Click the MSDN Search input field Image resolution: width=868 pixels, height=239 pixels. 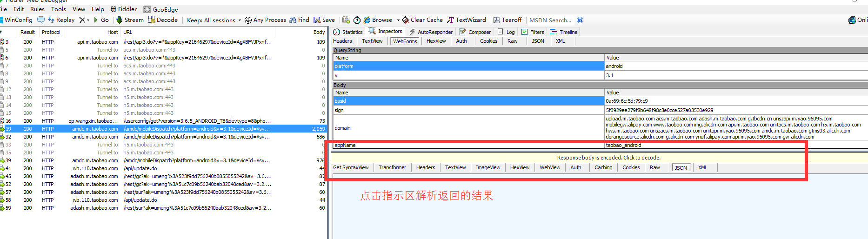551,20
